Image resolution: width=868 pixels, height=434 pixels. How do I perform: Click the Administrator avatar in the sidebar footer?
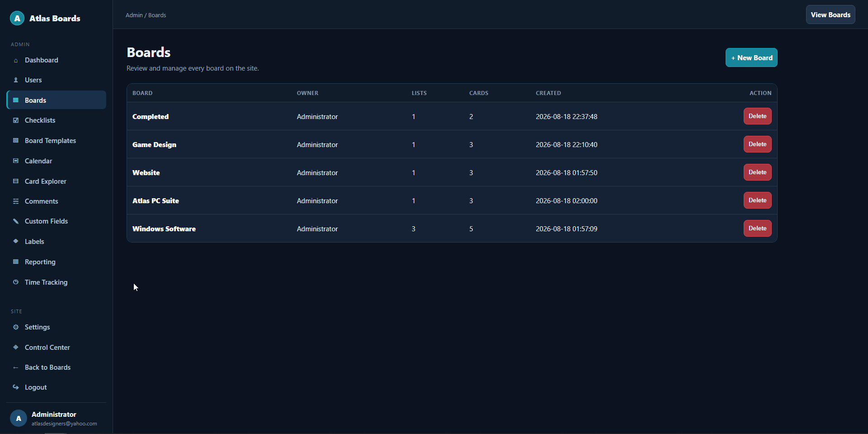click(x=19, y=418)
